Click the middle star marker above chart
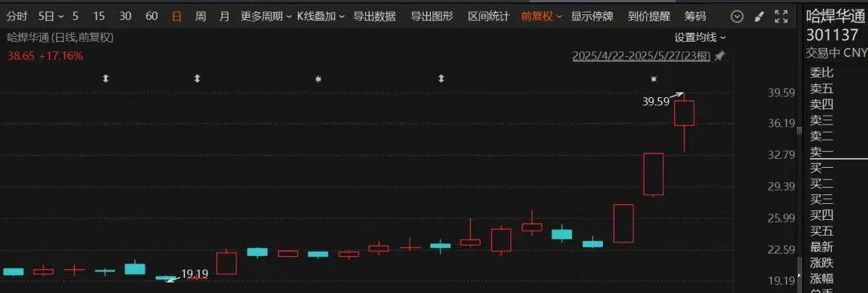Screen dimensions: 868x293 (x=317, y=79)
